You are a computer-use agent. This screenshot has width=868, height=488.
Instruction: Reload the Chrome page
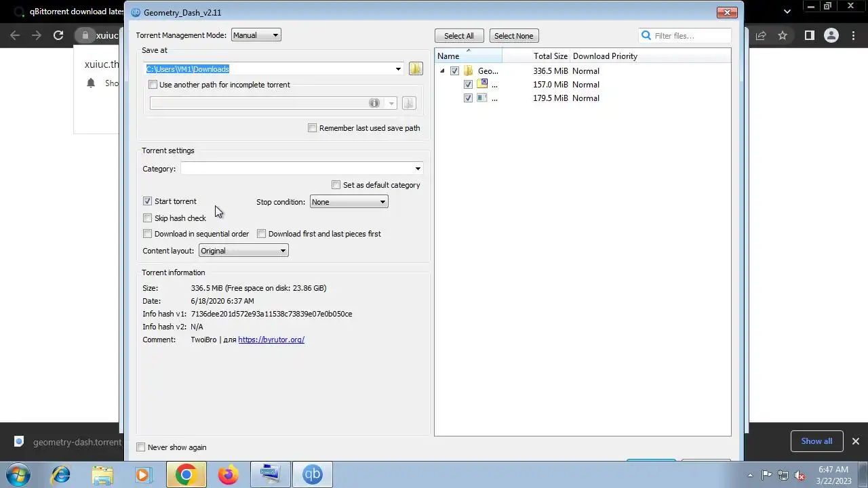click(58, 35)
